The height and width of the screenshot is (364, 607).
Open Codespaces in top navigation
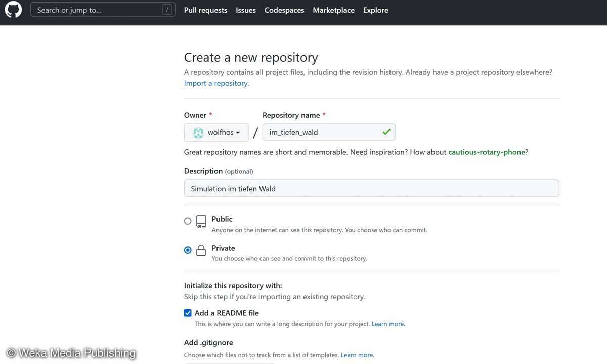pos(284,10)
